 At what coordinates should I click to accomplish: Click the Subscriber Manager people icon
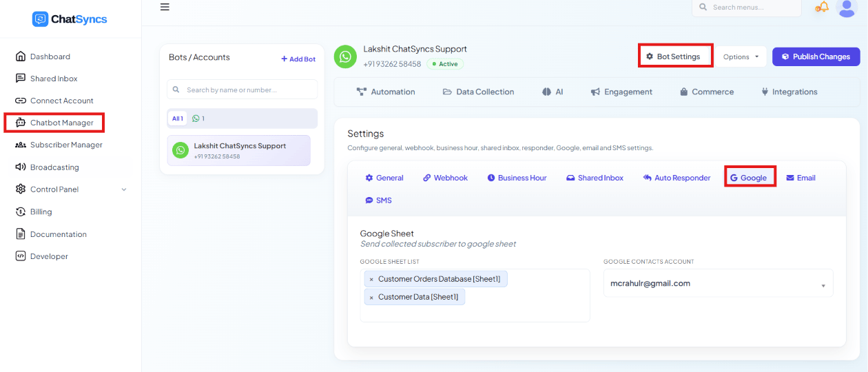click(x=21, y=145)
